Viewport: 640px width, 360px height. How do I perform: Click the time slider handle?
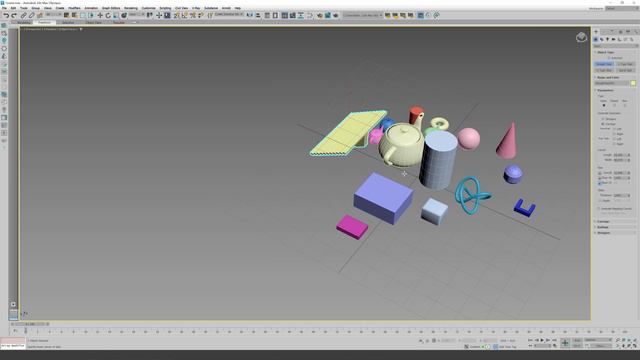click(30, 324)
